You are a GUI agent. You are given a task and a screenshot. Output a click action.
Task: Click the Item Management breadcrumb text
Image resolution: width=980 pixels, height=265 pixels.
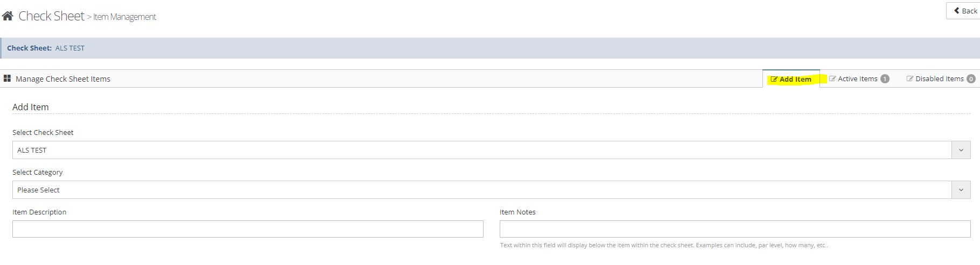[124, 17]
